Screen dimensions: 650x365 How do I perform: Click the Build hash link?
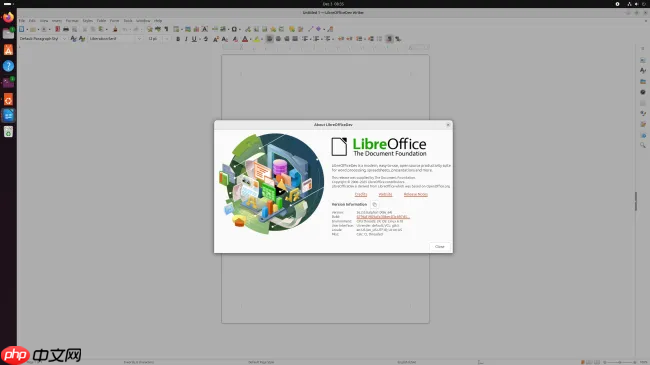383,217
